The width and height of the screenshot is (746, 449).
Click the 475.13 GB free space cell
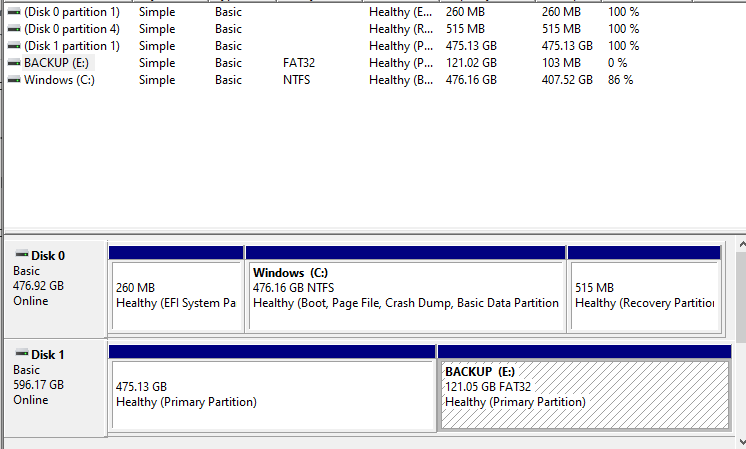[x=567, y=46]
